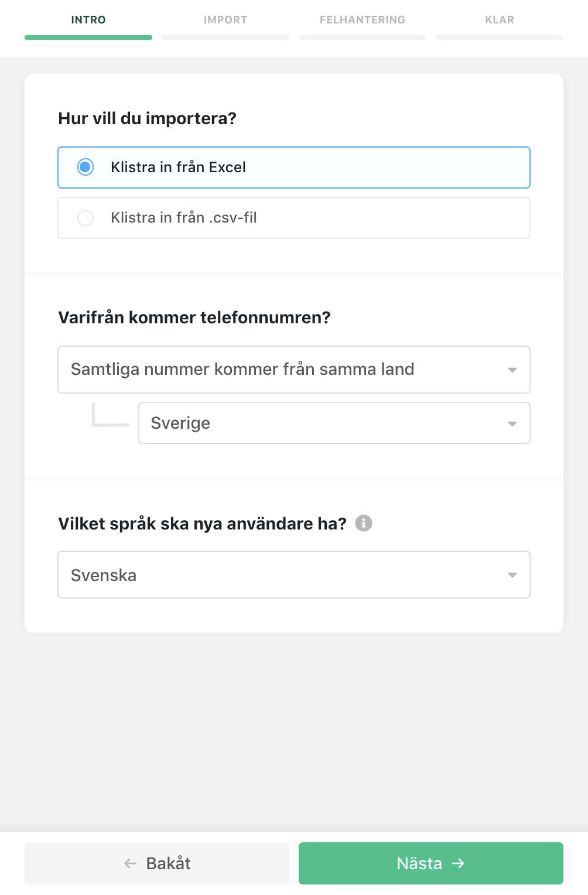
Task: Open the Samtliga nummer kommer från samma land dropdown
Action: pyautogui.click(x=293, y=370)
